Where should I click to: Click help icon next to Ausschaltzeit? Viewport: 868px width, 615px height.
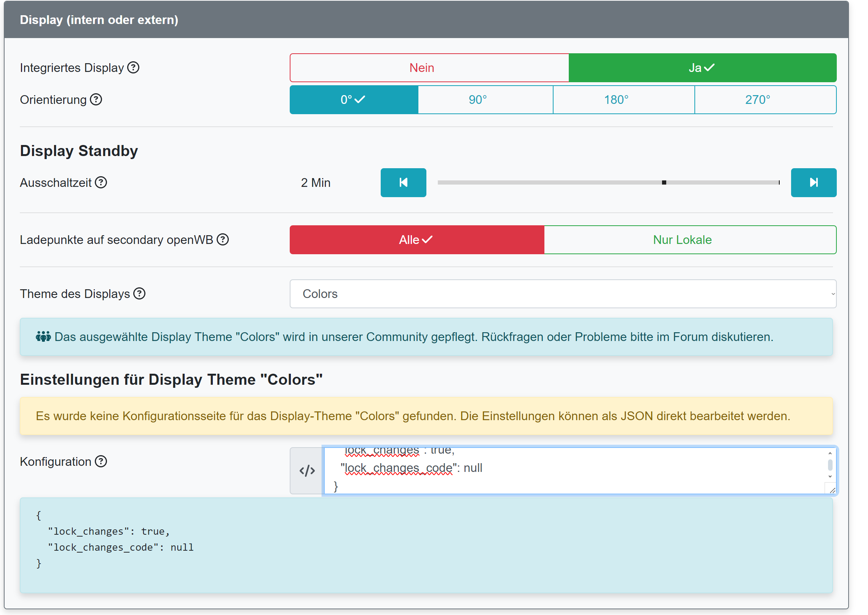(101, 183)
